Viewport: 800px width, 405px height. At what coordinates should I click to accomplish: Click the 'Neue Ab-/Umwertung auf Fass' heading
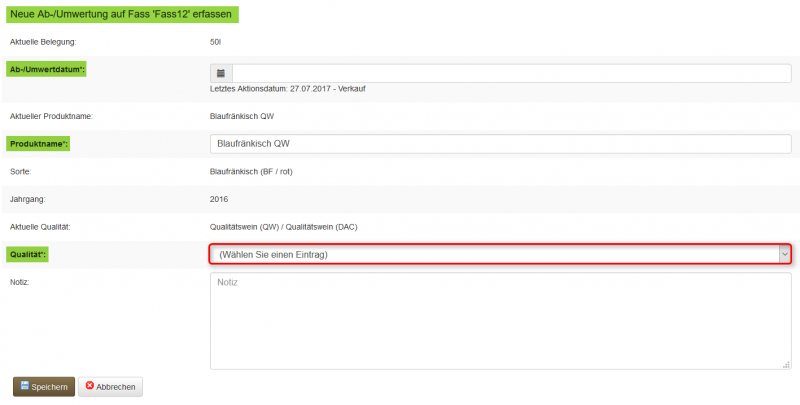pyautogui.click(x=123, y=14)
